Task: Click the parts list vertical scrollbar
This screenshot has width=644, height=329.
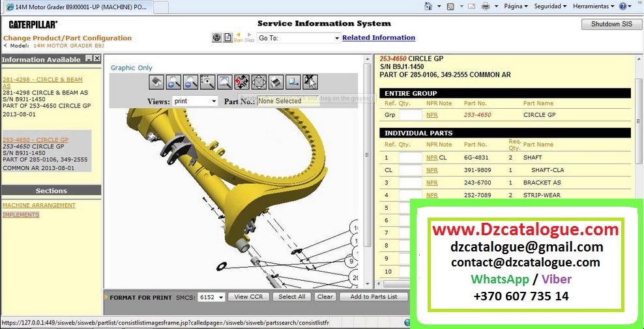Action: (x=638, y=121)
